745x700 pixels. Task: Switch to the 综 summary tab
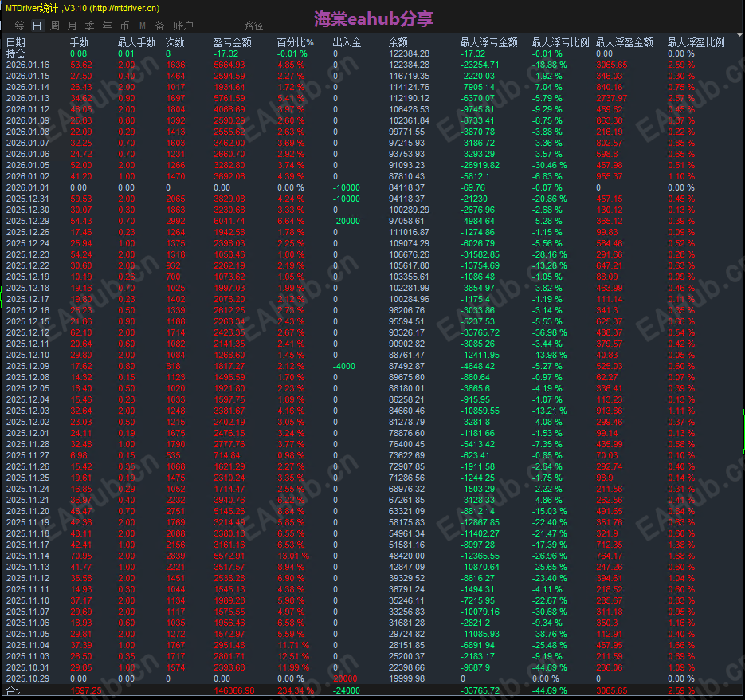pos(19,26)
